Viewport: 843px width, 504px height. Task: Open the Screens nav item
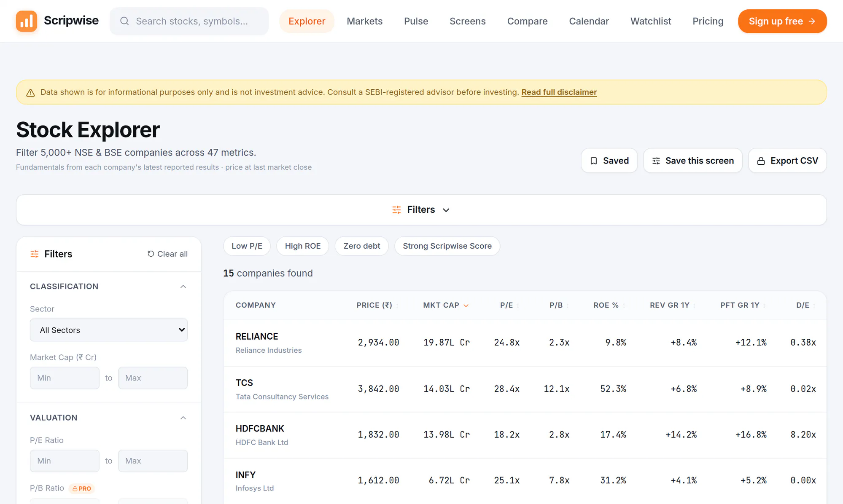[468, 21]
